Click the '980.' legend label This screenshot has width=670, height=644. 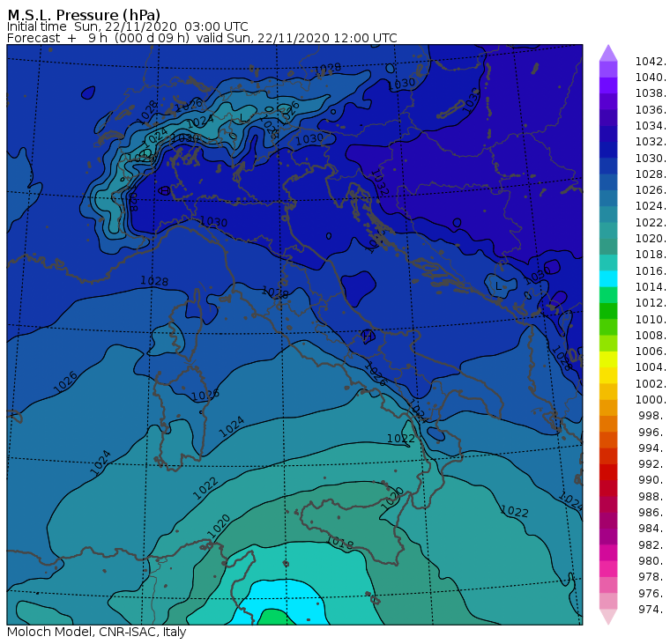click(652, 560)
